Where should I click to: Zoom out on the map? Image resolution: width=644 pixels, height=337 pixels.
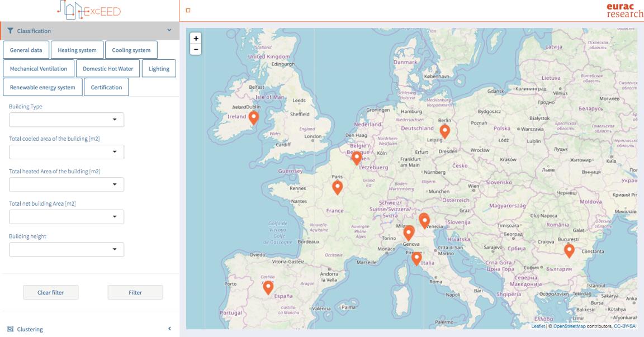pyautogui.click(x=195, y=50)
